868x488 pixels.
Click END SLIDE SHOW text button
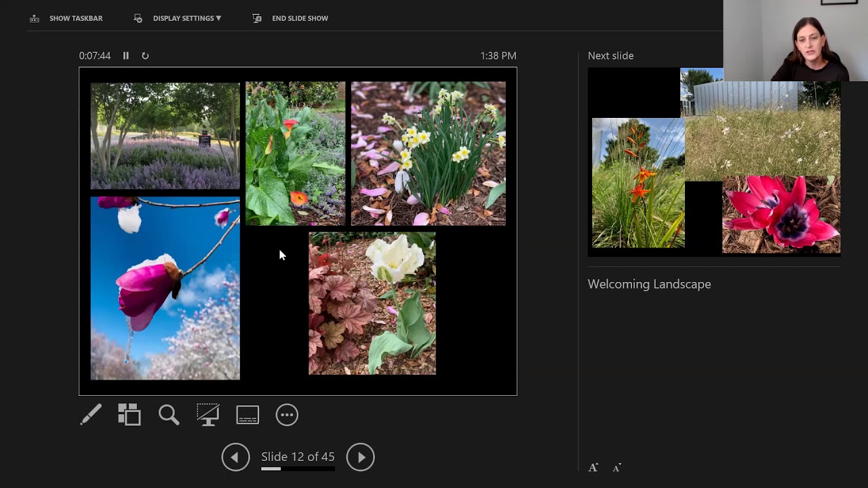pos(300,18)
